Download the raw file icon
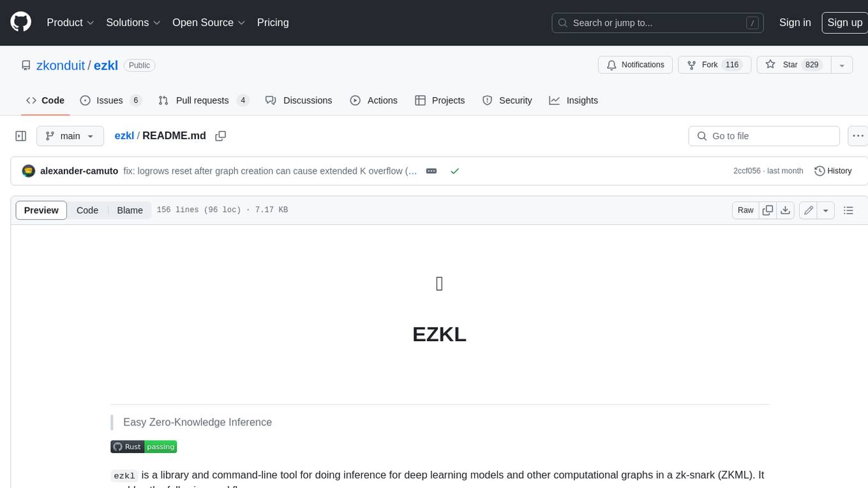868x488 pixels. point(786,210)
